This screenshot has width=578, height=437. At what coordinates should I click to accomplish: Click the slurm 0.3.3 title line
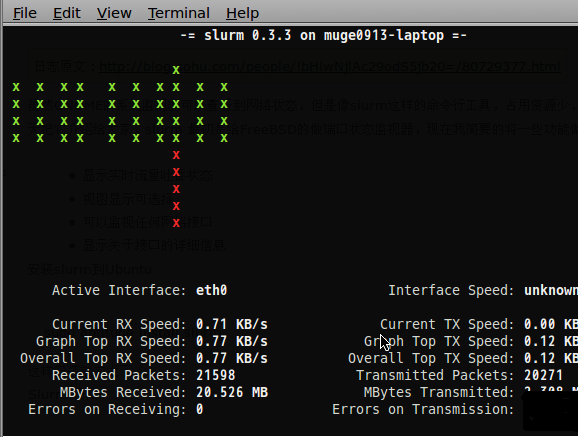324,35
